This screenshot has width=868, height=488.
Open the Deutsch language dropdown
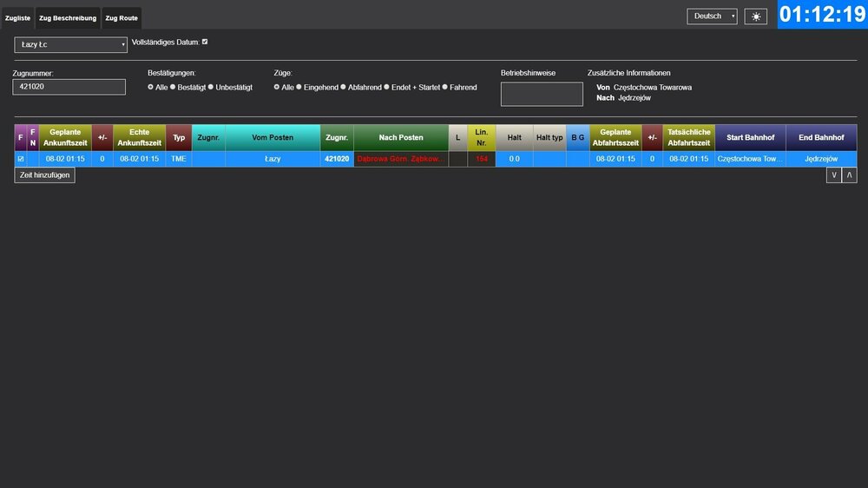pyautogui.click(x=712, y=16)
